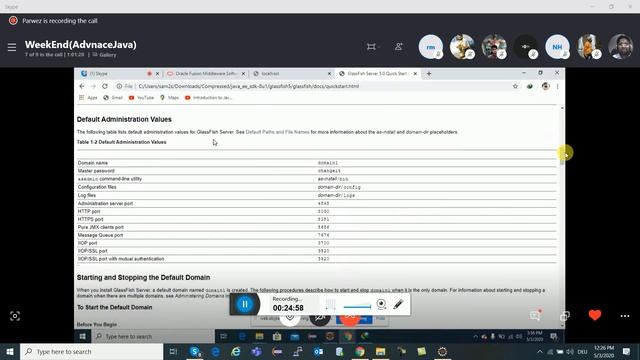Open the Windows notification center
Image resolution: width=640 pixels, height=360 pixels.
coord(627,351)
